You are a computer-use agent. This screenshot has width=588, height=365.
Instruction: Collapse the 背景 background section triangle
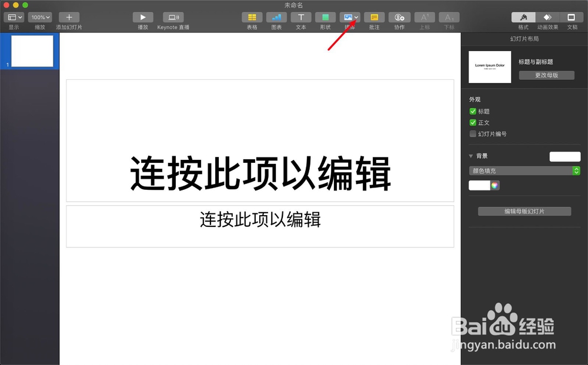point(469,156)
